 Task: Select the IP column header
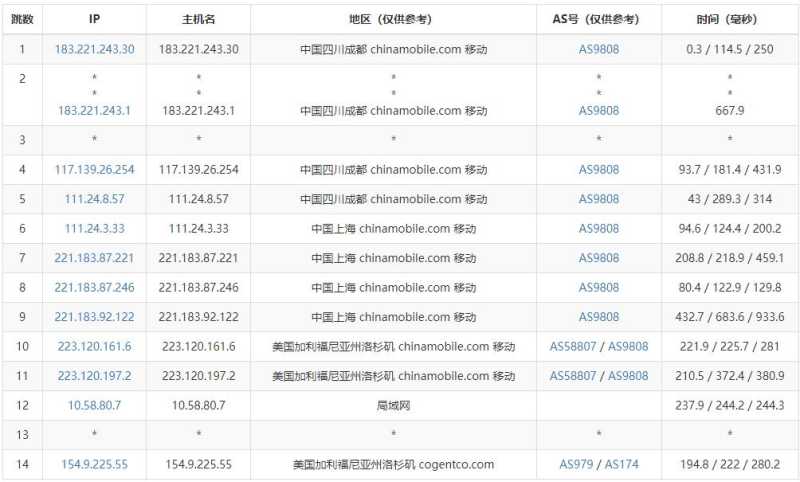(x=94, y=19)
